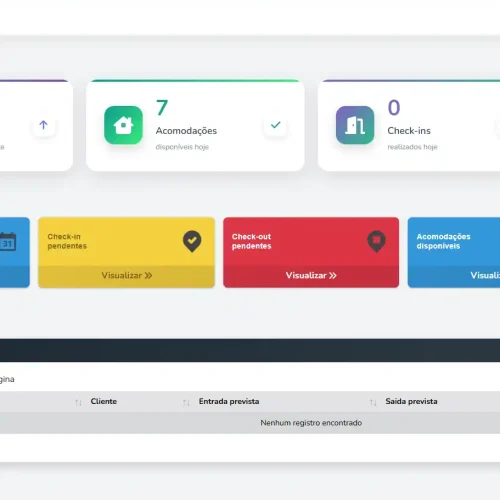Screen dimensions: 500x500
Task: Click the sort arrows beside Entrada prevista
Action: click(x=186, y=403)
